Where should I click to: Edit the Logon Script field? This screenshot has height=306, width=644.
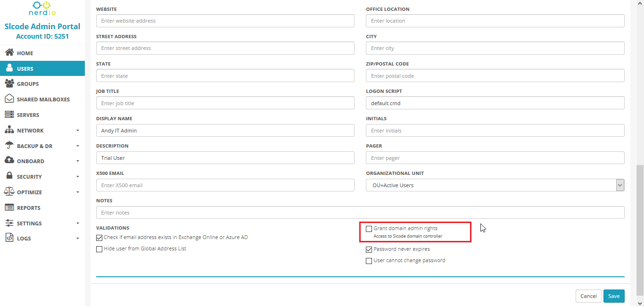495,103
